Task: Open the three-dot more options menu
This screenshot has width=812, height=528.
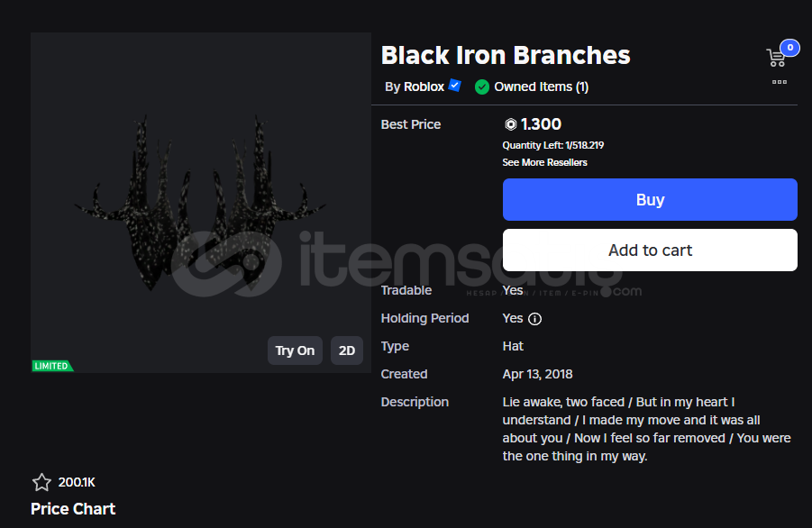Action: tap(780, 82)
